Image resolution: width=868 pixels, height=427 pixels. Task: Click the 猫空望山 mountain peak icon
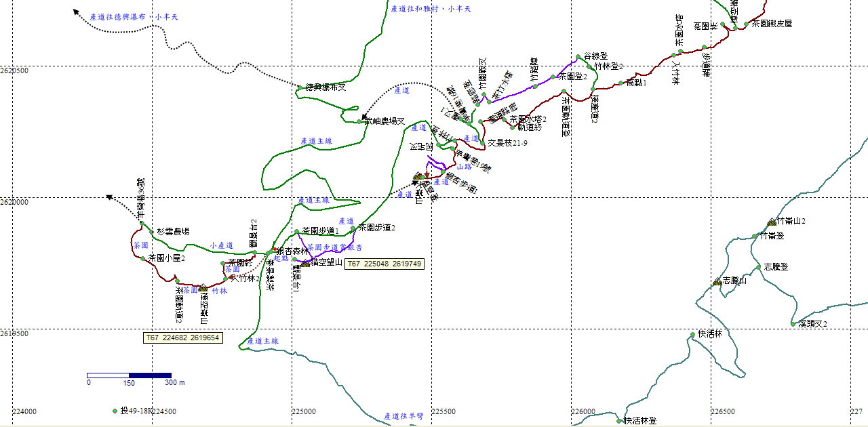pos(305,263)
